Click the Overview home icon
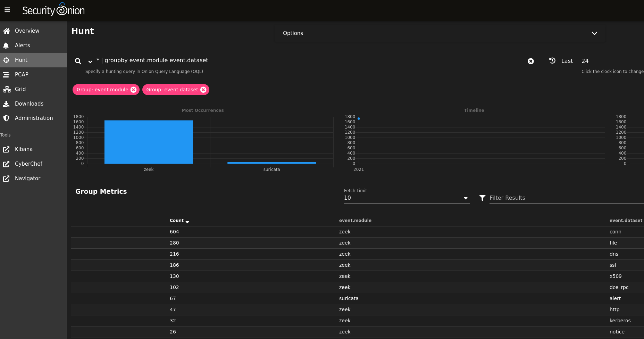The height and width of the screenshot is (339, 644). [6, 31]
